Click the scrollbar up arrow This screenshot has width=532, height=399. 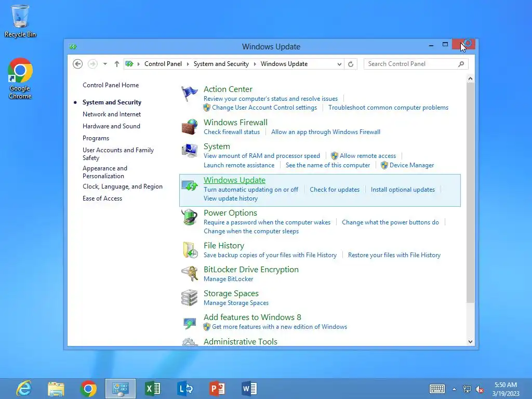point(470,79)
